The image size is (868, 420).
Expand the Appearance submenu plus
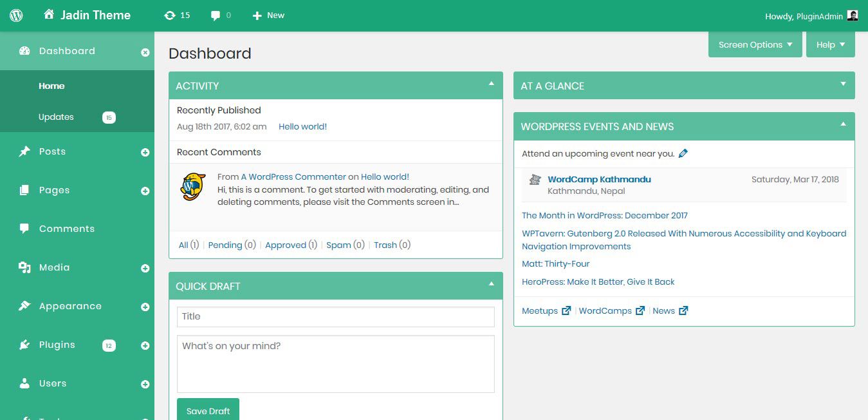point(145,307)
